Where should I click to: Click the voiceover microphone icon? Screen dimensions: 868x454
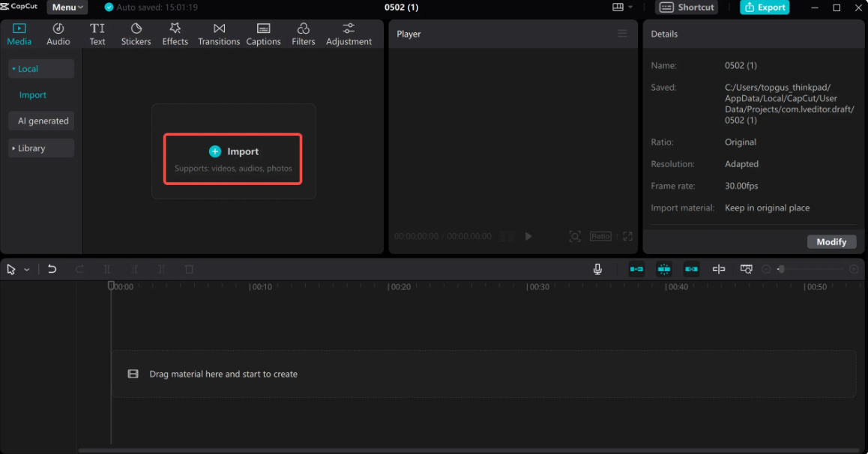597,269
